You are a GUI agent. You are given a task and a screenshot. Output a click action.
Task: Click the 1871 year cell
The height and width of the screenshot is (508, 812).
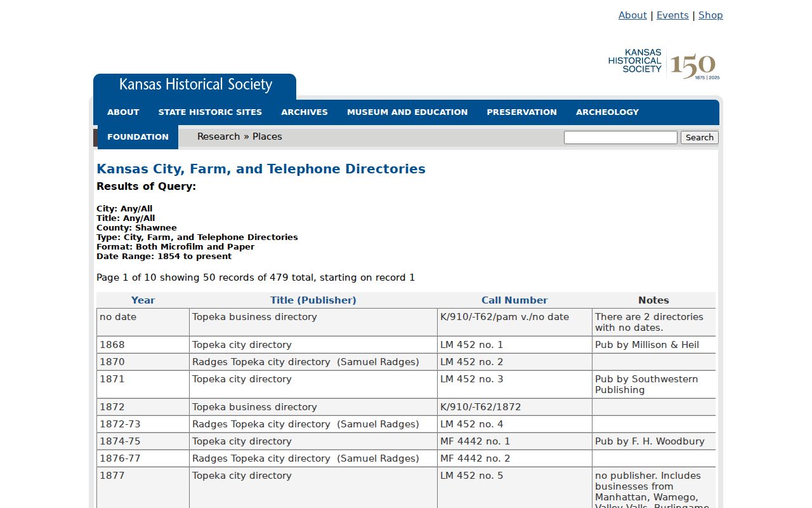143,384
